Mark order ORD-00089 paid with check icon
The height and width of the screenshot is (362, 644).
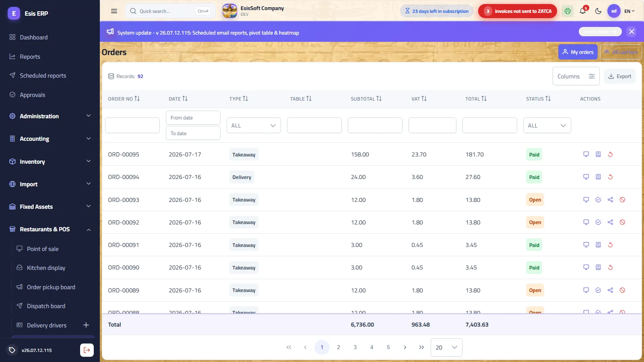pos(598,290)
